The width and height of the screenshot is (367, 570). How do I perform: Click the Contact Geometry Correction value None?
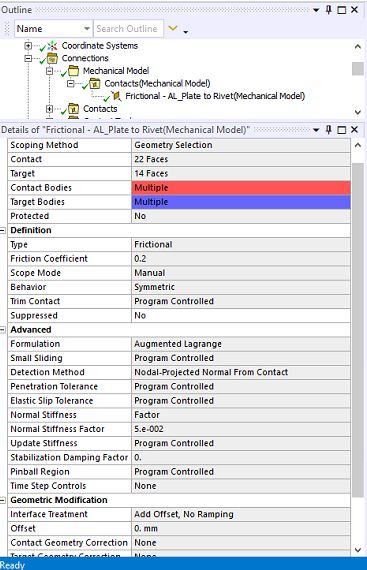pyautogui.click(x=241, y=543)
